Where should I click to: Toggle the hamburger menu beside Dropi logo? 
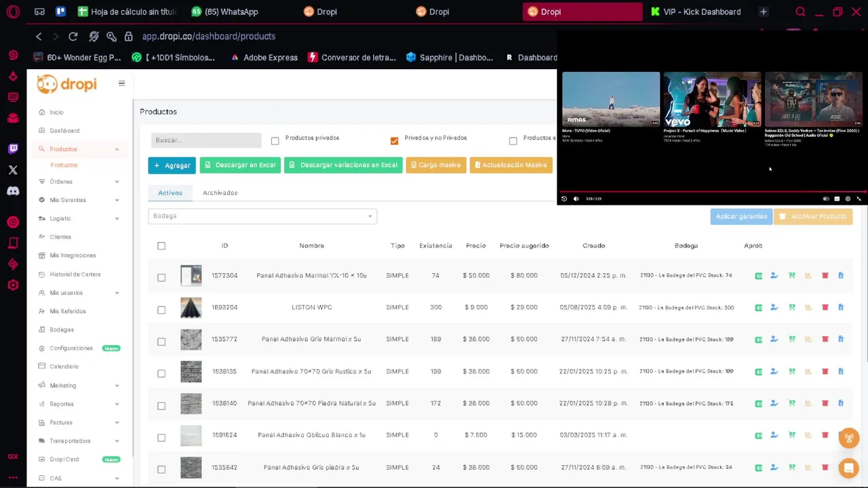[121, 83]
